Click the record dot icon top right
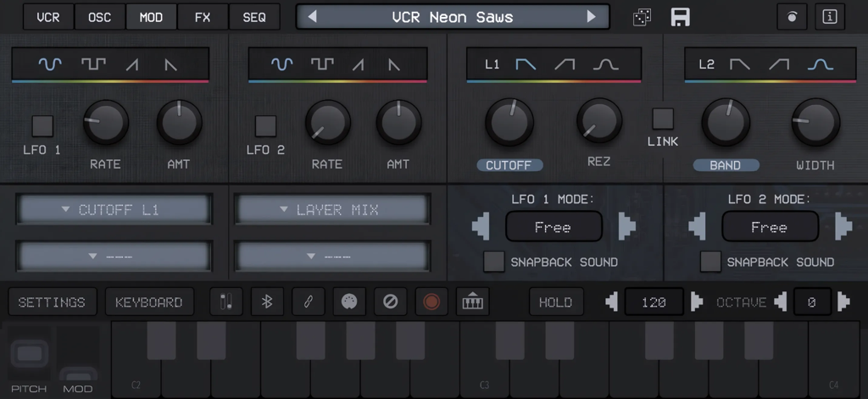868x399 pixels. [792, 17]
